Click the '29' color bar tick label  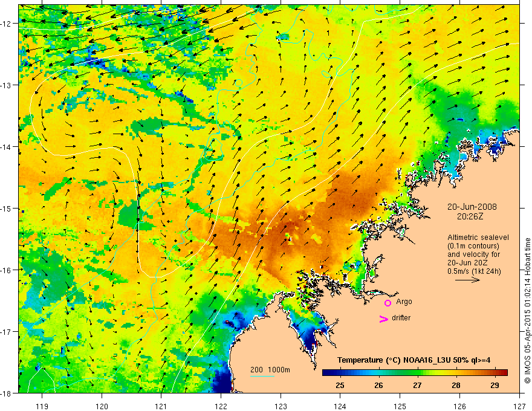(495, 385)
